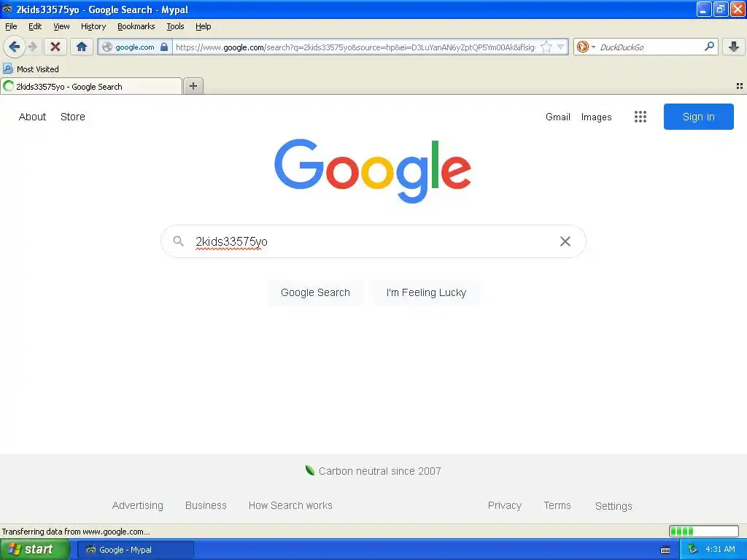Screen dimensions: 747x560
Task: Open the Google apps grid icon
Action: point(640,117)
